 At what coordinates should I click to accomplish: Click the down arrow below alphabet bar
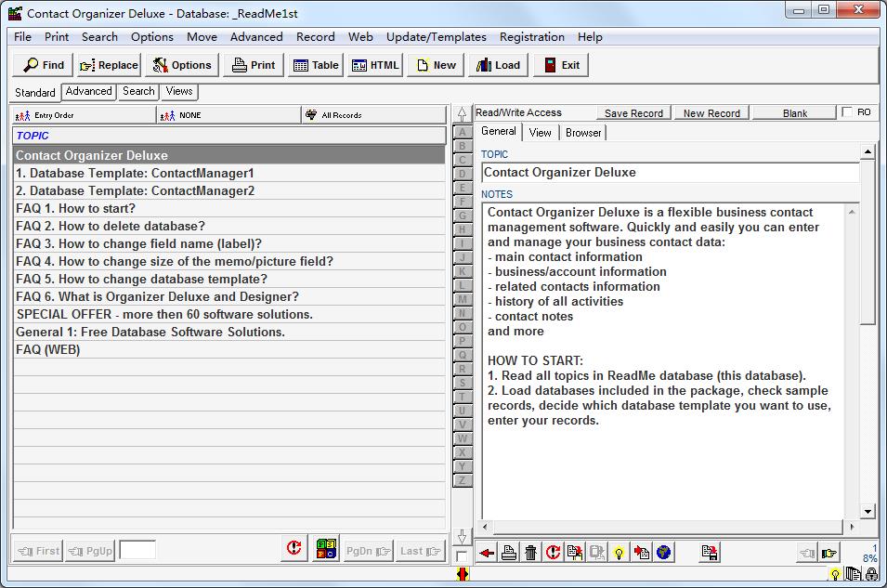pos(463,537)
